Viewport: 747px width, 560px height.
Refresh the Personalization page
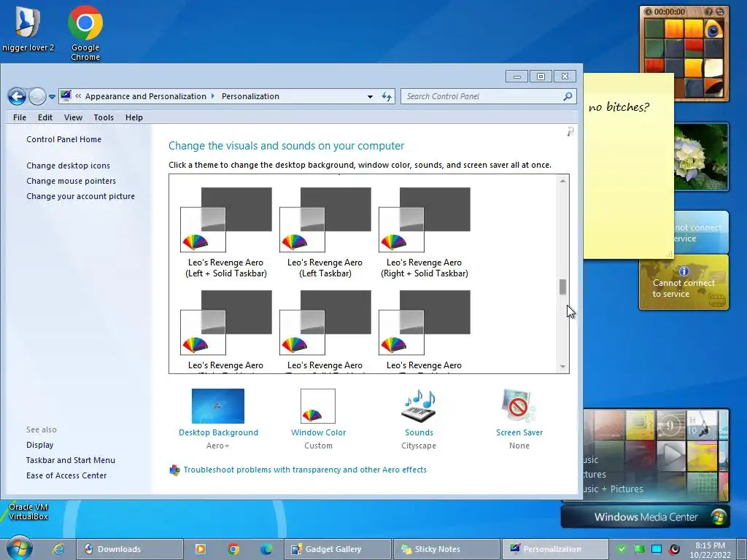point(387,97)
